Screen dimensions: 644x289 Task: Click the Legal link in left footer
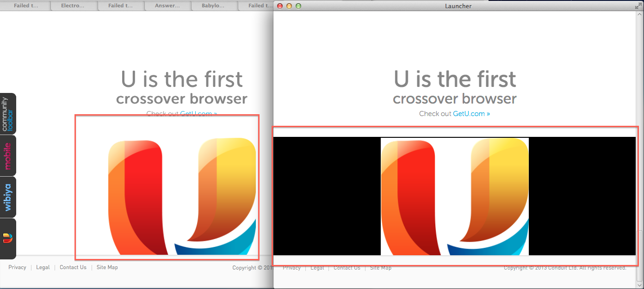coord(43,267)
